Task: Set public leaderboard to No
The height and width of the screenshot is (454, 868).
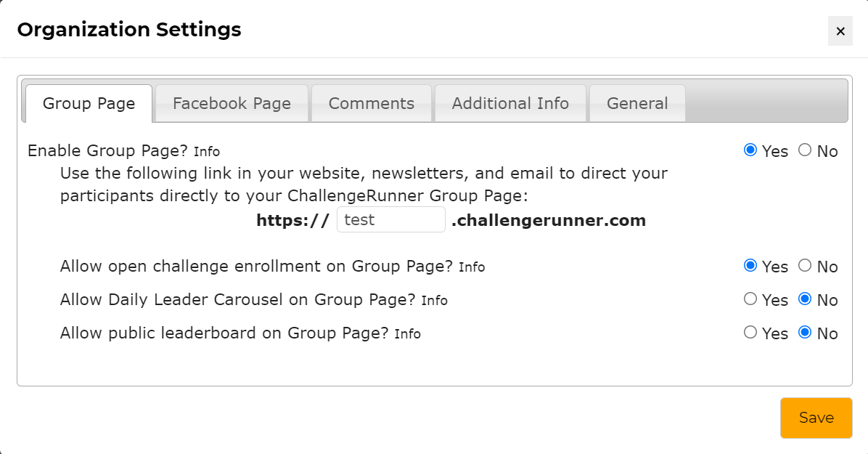Action: pyautogui.click(x=805, y=333)
